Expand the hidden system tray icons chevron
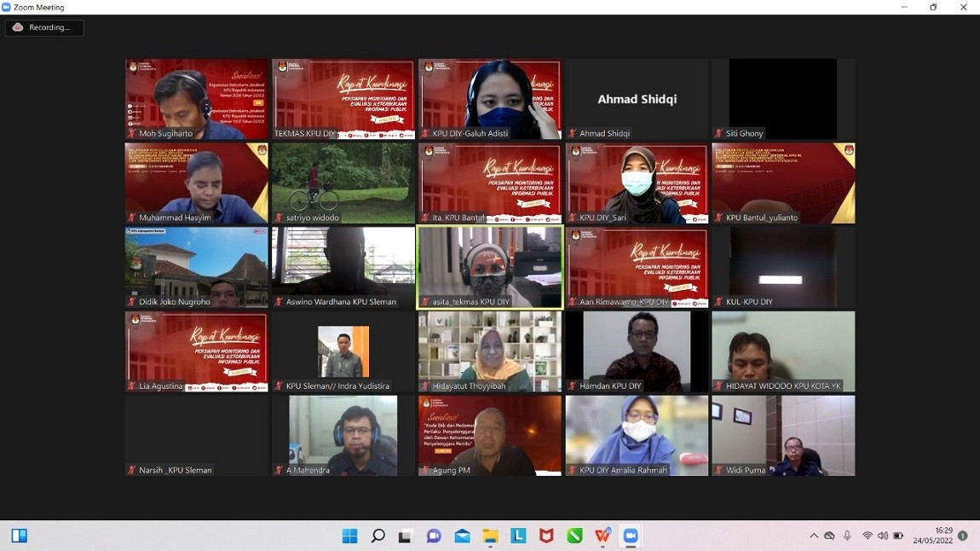 point(814,536)
